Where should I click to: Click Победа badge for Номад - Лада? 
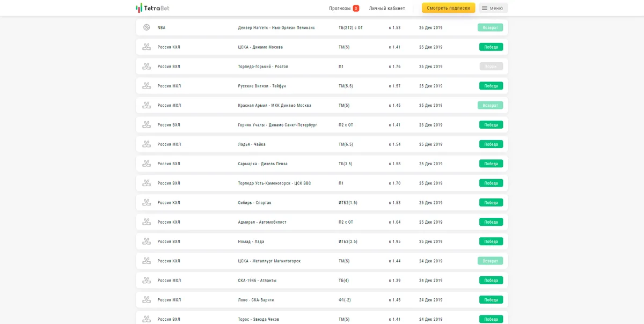491,241
